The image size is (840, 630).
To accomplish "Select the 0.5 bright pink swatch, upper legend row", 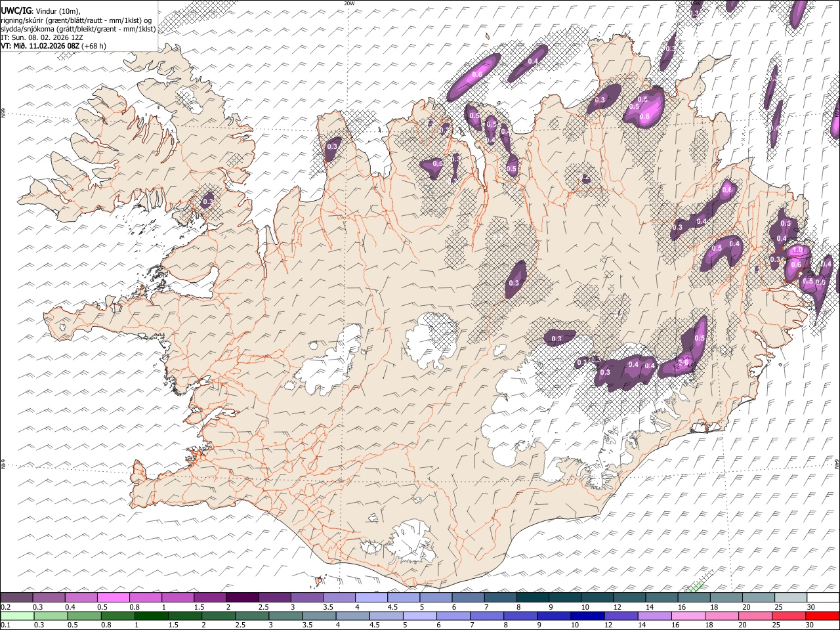I will [x=113, y=597].
